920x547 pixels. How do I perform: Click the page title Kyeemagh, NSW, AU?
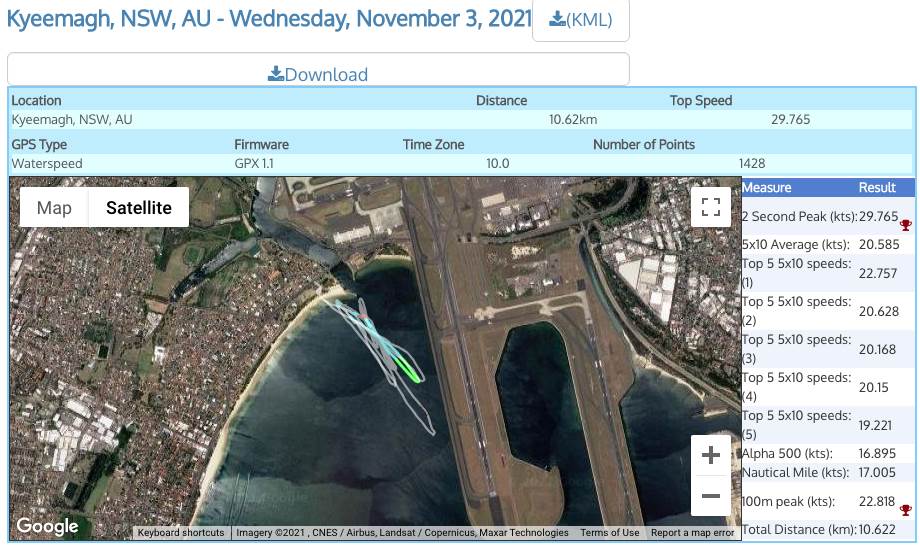[269, 20]
